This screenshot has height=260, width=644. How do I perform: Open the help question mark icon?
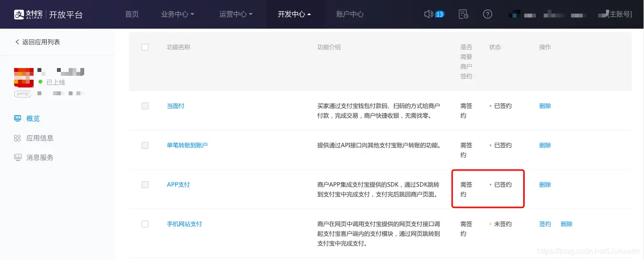point(488,14)
